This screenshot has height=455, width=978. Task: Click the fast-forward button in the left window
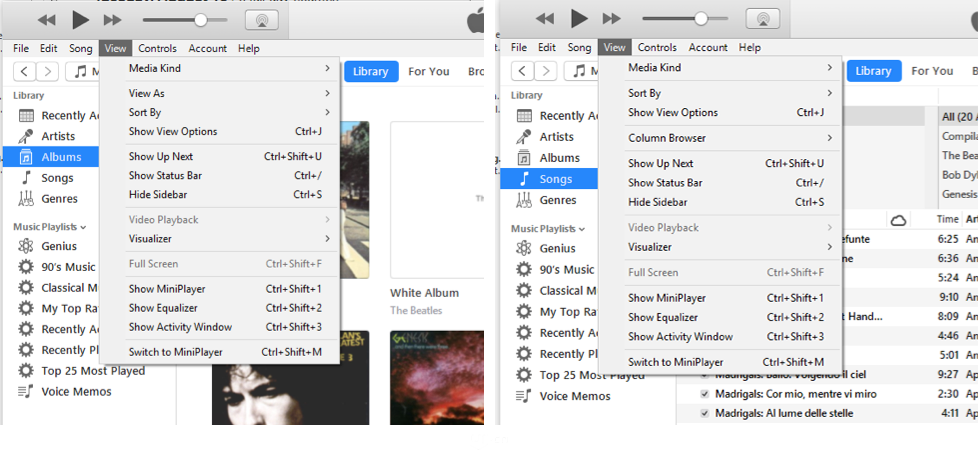112,20
